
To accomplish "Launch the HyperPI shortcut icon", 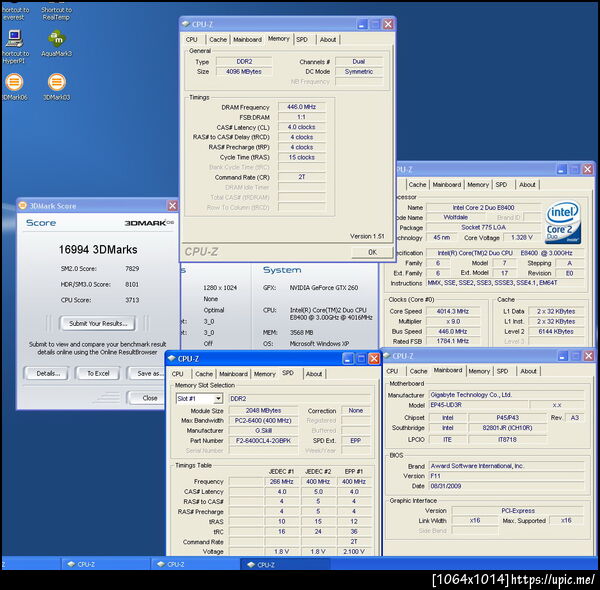I will coord(15,38).
